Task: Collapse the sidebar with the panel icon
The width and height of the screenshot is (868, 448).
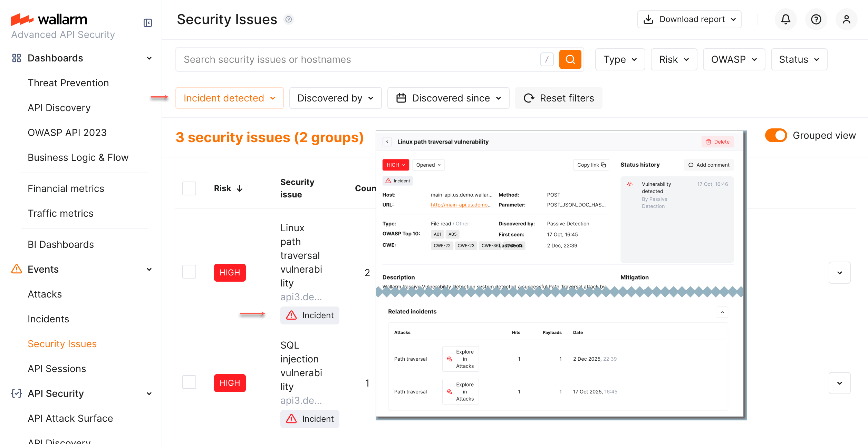Action: point(147,22)
